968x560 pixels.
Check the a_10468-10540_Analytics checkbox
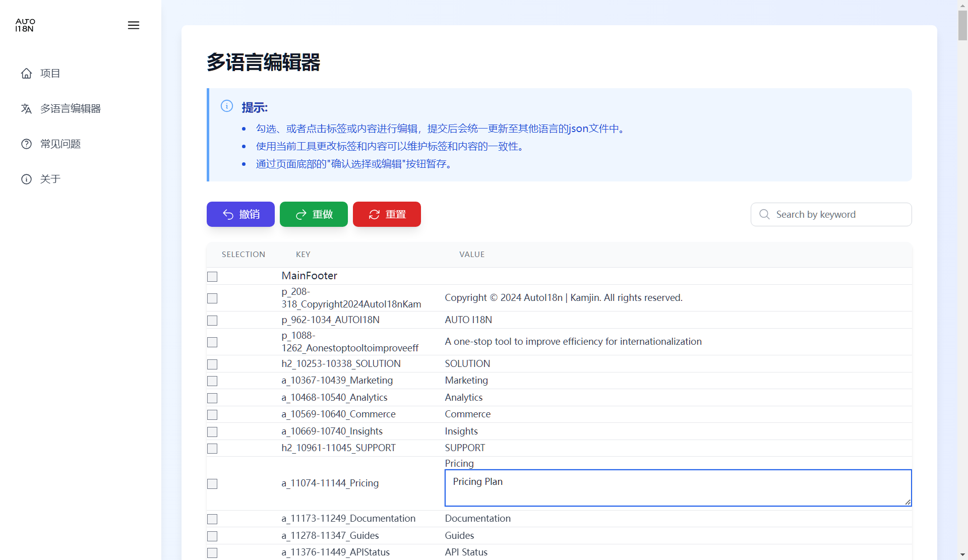(212, 398)
